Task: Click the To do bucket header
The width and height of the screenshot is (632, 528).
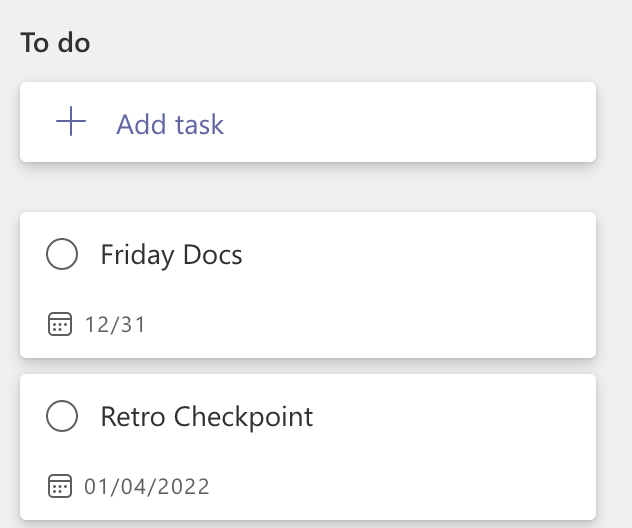Action: point(55,43)
